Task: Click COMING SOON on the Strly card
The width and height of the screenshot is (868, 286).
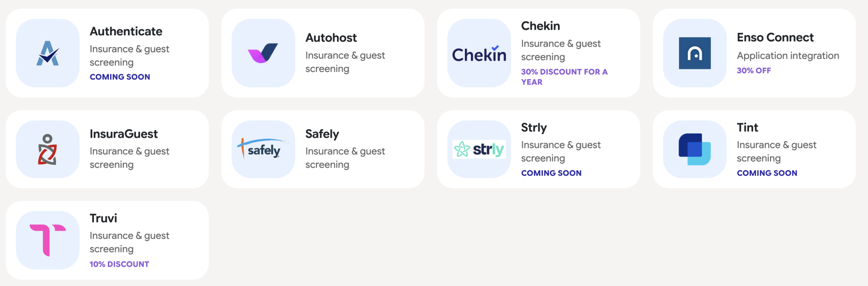Action: (x=551, y=173)
